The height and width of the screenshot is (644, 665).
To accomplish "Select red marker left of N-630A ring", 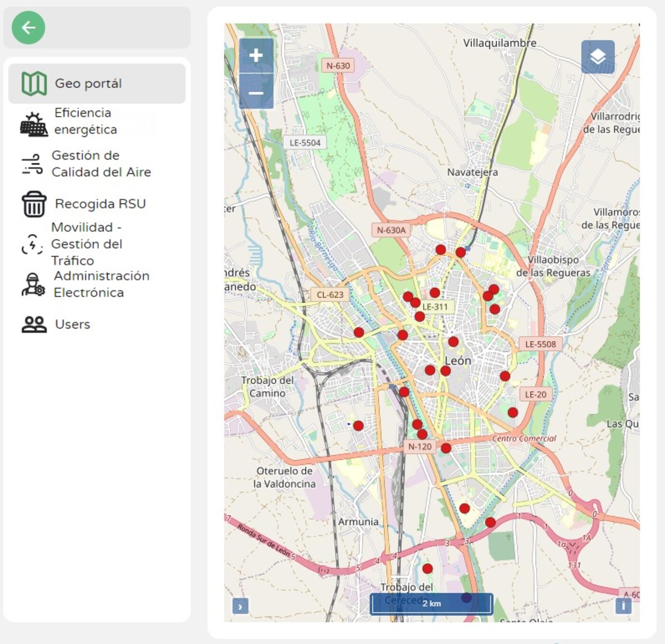I will [x=441, y=249].
